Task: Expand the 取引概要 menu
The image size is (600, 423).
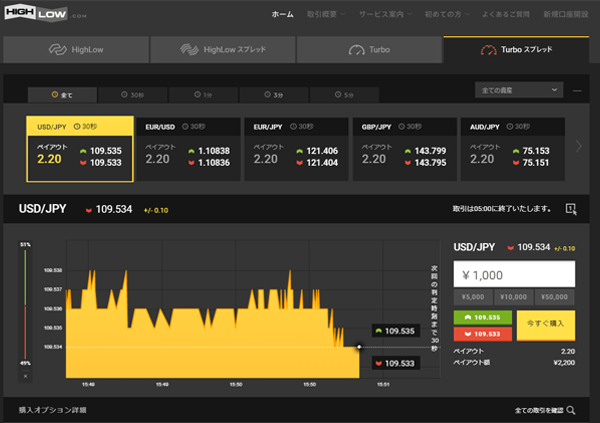Action: 326,15
